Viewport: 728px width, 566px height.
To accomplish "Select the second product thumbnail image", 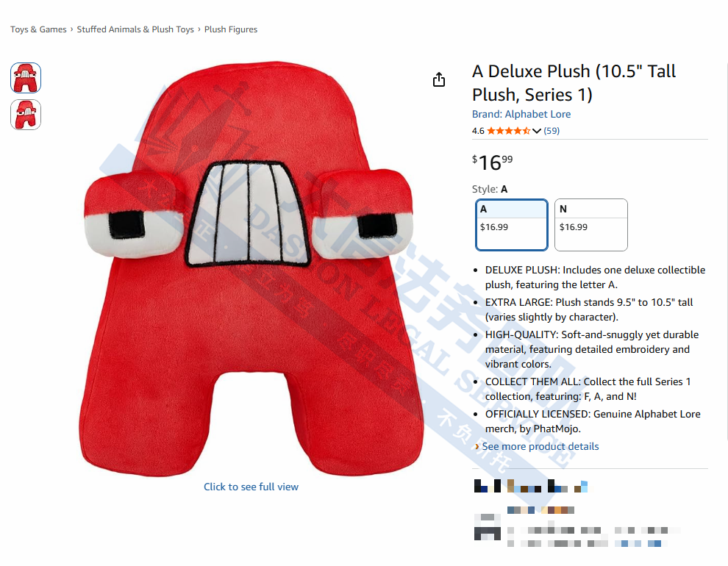I will 26,115.
